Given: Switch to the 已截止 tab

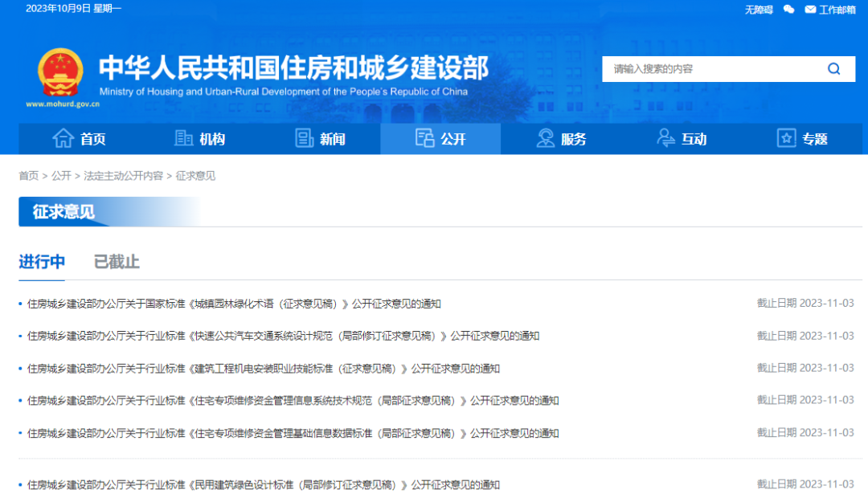Looking at the screenshot, I should pos(116,261).
